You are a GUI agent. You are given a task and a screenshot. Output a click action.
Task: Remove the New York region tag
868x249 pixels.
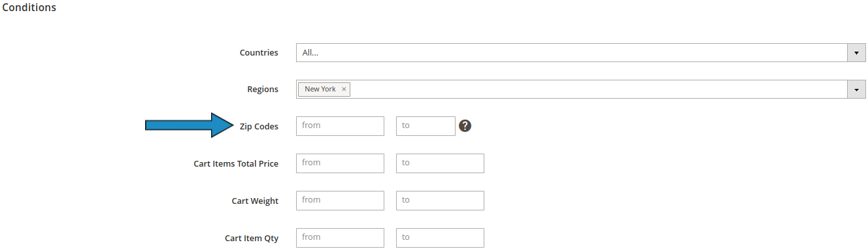344,89
